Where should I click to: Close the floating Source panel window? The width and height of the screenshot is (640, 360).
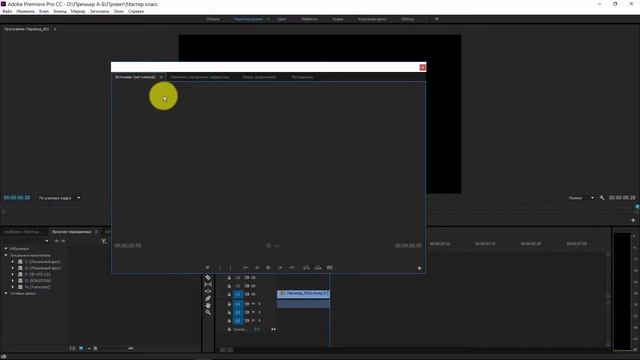422,67
